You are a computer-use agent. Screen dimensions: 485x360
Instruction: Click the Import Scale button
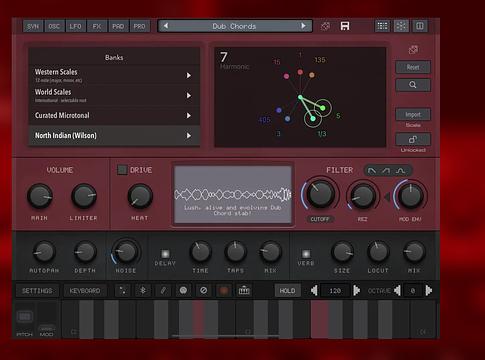click(413, 115)
